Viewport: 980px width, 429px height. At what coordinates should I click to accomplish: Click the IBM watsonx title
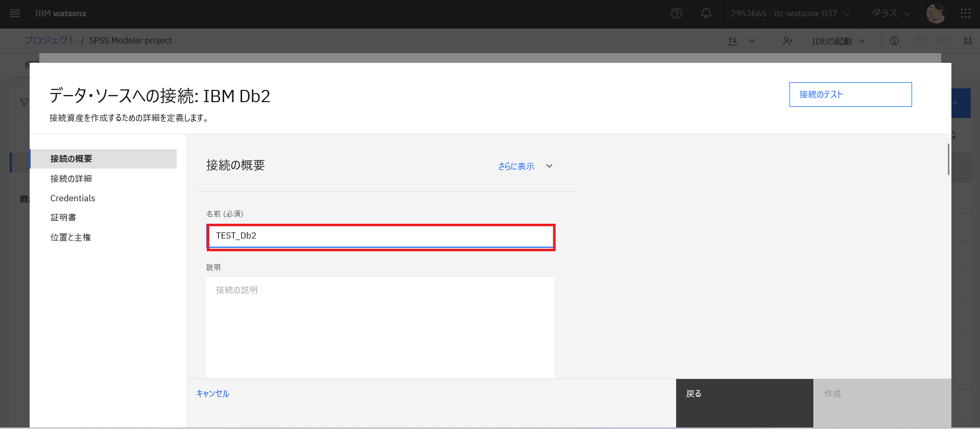pyautogui.click(x=61, y=14)
